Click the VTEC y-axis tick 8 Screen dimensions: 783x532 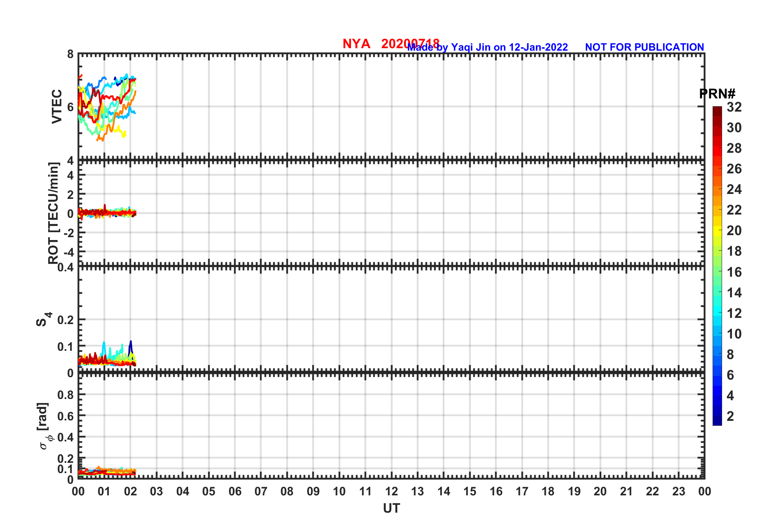(x=70, y=54)
